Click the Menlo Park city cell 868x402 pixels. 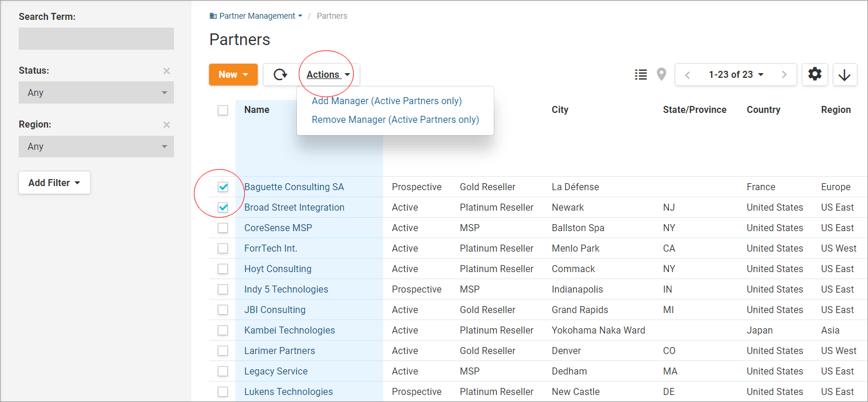(x=576, y=248)
